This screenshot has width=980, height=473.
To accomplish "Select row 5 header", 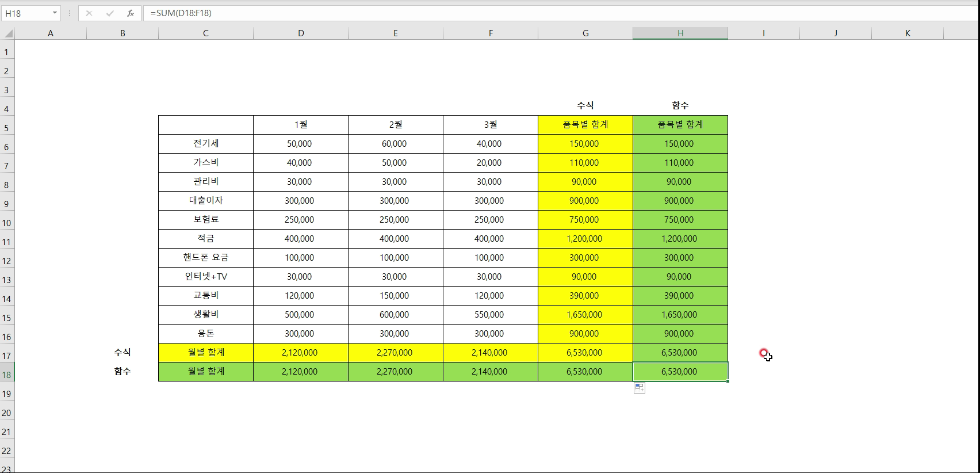I will pyautogui.click(x=7, y=125).
